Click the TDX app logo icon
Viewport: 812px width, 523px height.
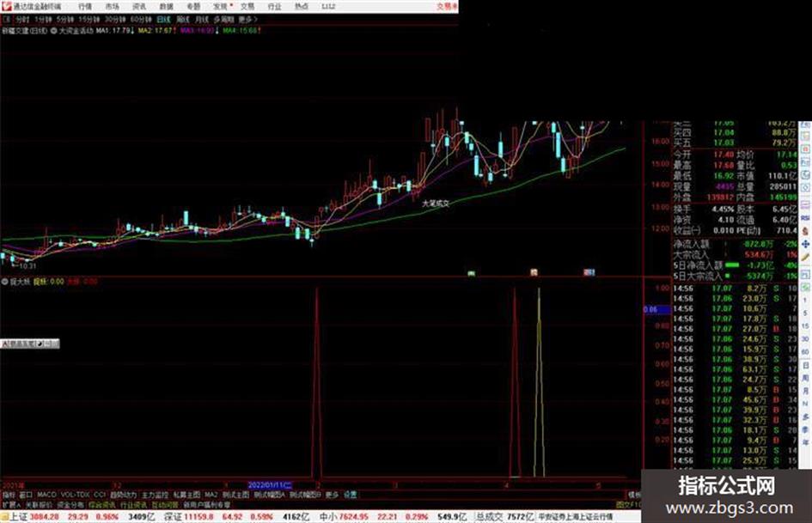6,6
